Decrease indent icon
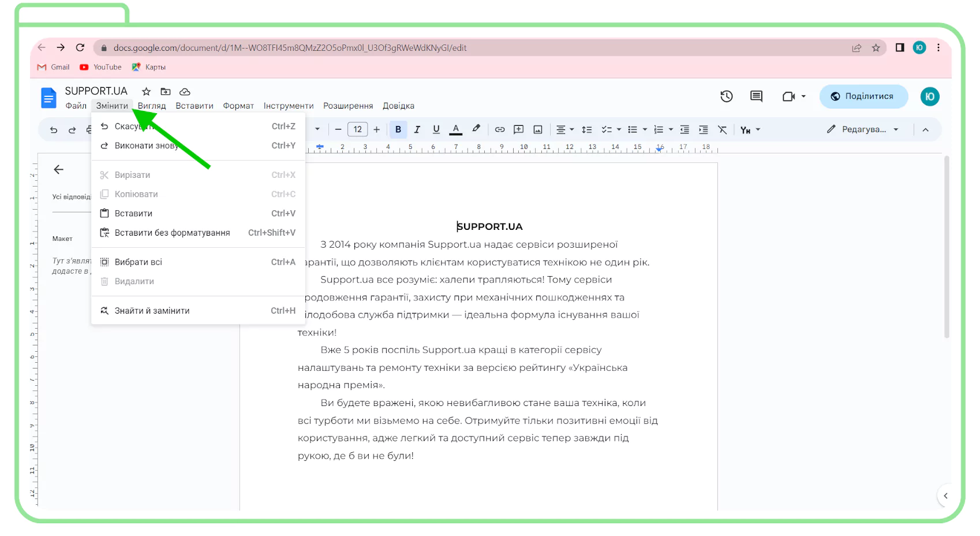 pos(684,129)
